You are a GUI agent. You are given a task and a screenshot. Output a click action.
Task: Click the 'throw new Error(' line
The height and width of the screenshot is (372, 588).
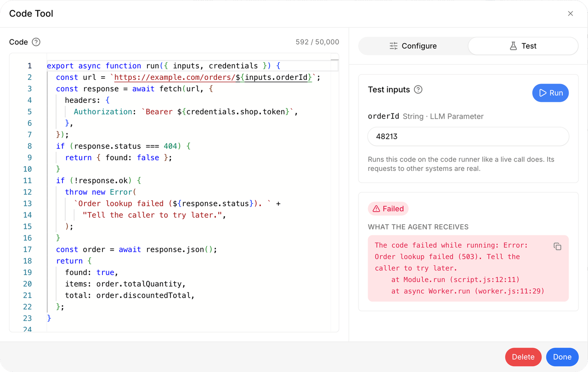(x=101, y=192)
